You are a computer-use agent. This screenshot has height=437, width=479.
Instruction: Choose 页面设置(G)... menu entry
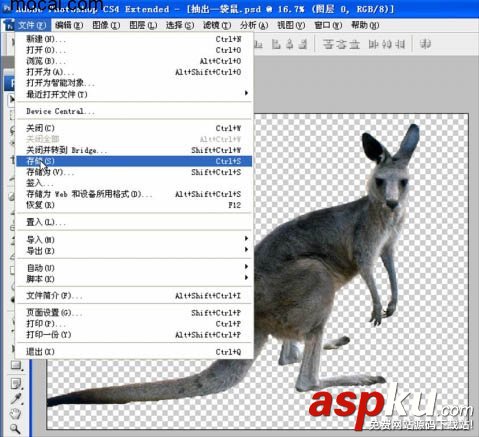pyautogui.click(x=134, y=313)
